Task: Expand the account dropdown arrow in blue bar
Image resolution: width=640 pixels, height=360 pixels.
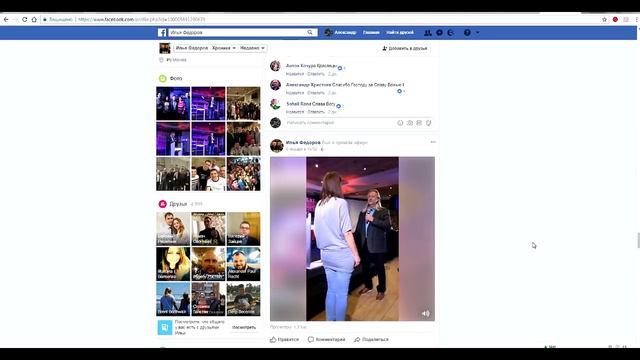Action: [x=478, y=33]
